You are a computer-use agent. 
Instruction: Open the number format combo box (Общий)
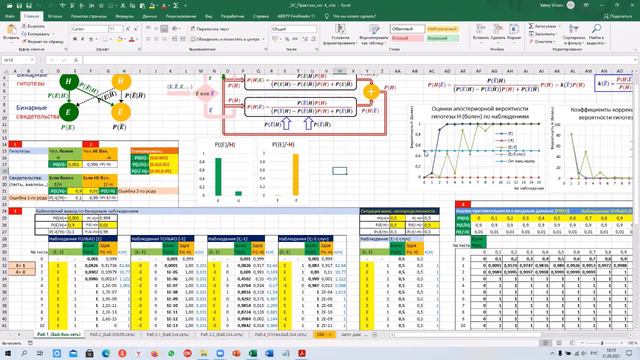point(293,29)
